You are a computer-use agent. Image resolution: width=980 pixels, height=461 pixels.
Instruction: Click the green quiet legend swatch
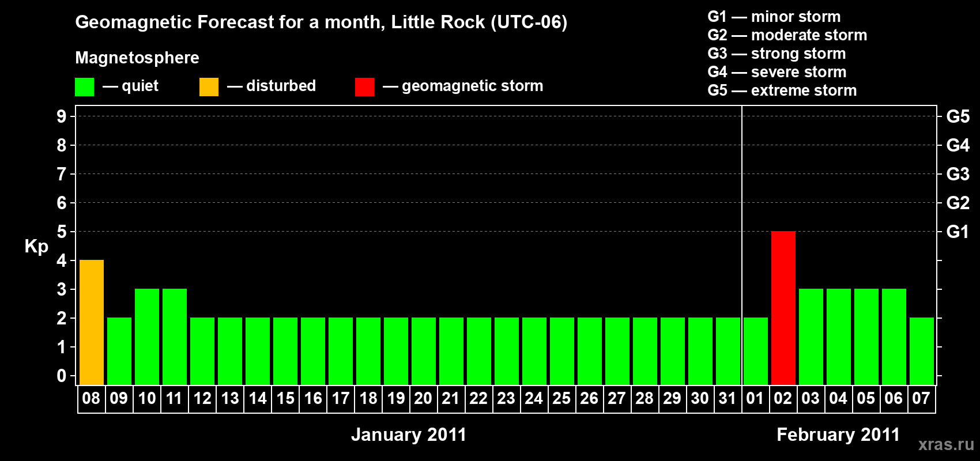click(x=85, y=87)
